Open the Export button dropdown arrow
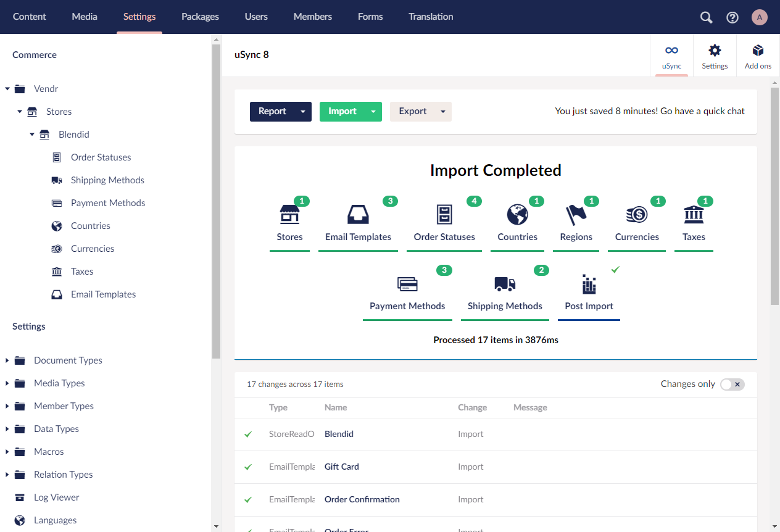 (443, 112)
